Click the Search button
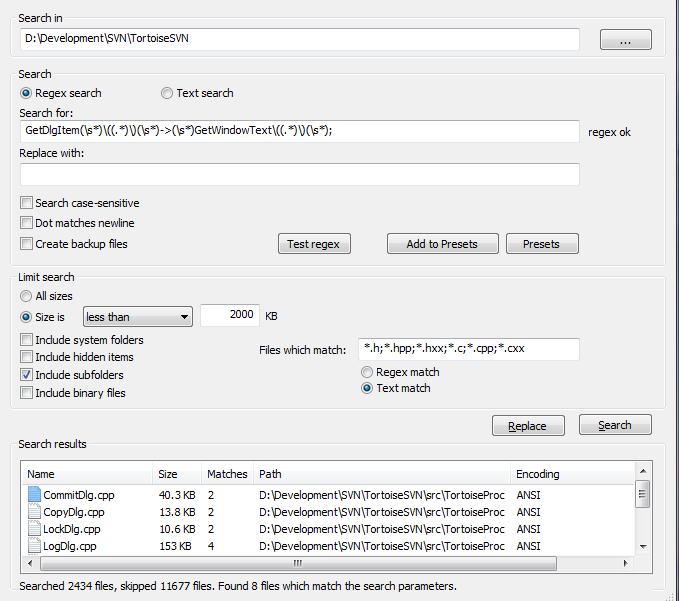This screenshot has height=601, width=679. (615, 425)
